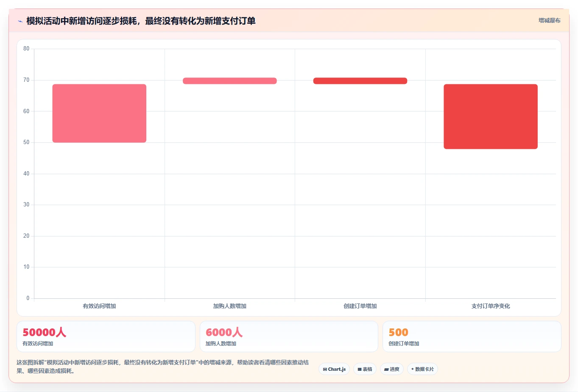Click the y-axis value 10
The width and height of the screenshot is (578, 392).
pyautogui.click(x=26, y=267)
